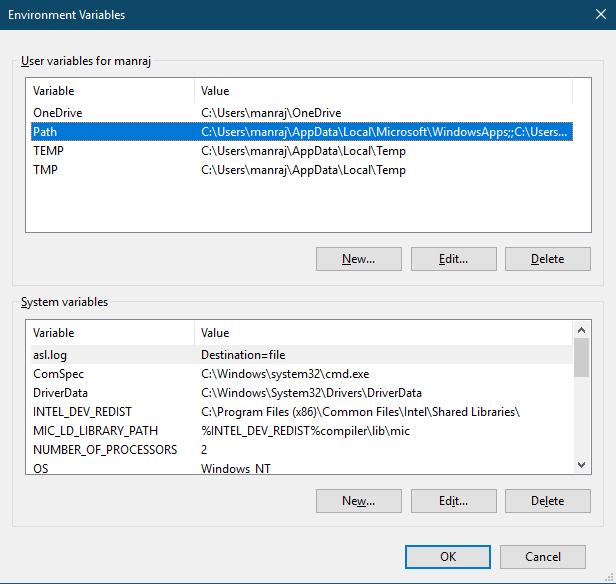The image size is (616, 584).
Task: Click Edit under system variables
Action: click(x=454, y=501)
